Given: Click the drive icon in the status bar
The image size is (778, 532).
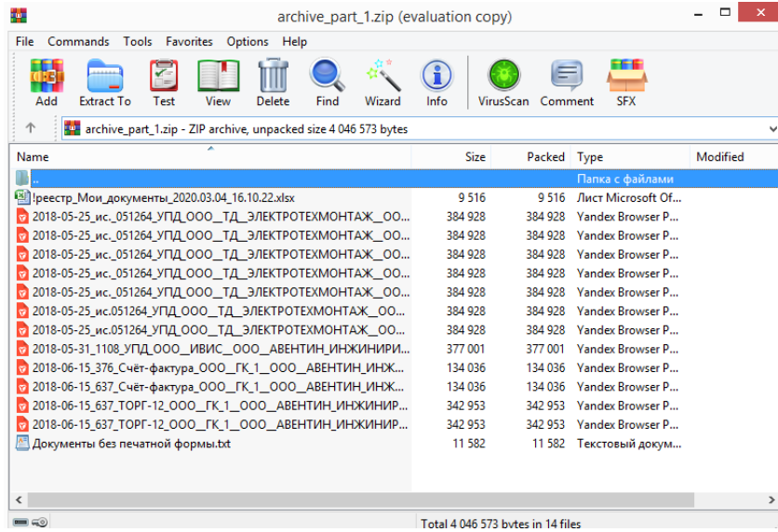Looking at the screenshot, I should (x=20, y=522).
